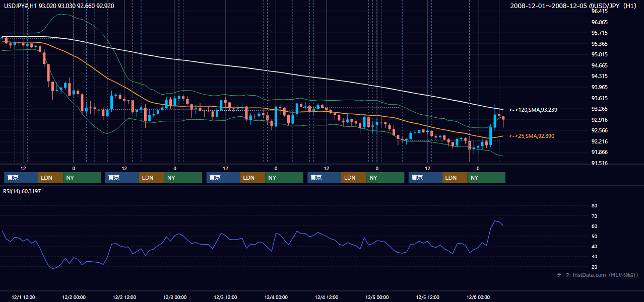Click RSI axis level 60
Image resolution: width=644 pixels, height=302 pixels.
click(594, 226)
